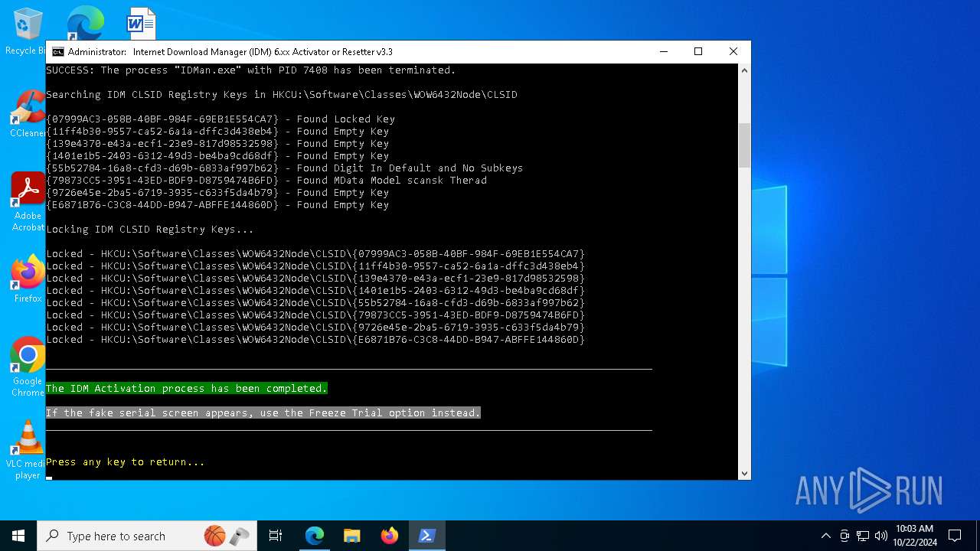Click the Locked line for {79873CC5
The height and width of the screenshot is (551, 980).
coord(315,315)
